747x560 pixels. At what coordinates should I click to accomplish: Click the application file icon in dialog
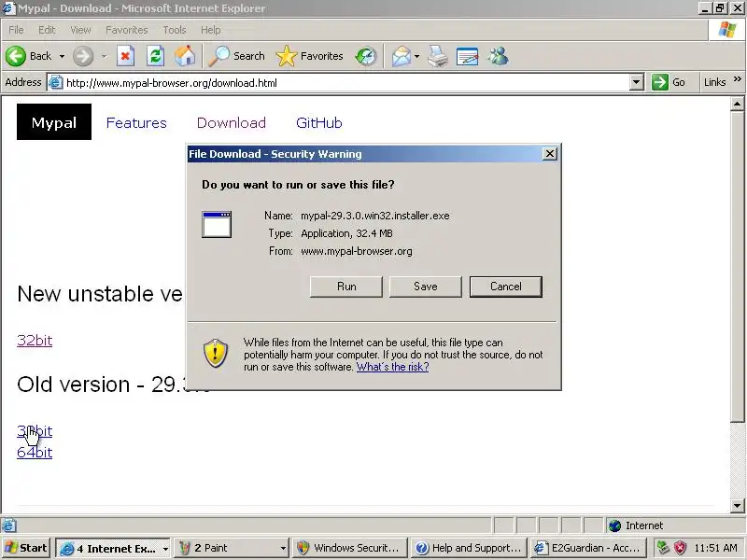(217, 224)
